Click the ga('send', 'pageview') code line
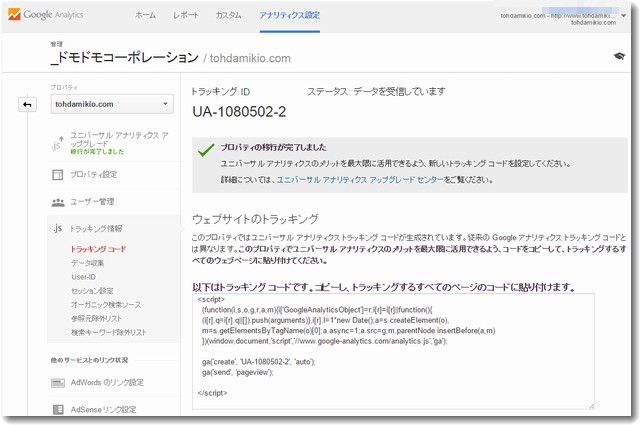This screenshot has height=425, width=640. point(238,372)
